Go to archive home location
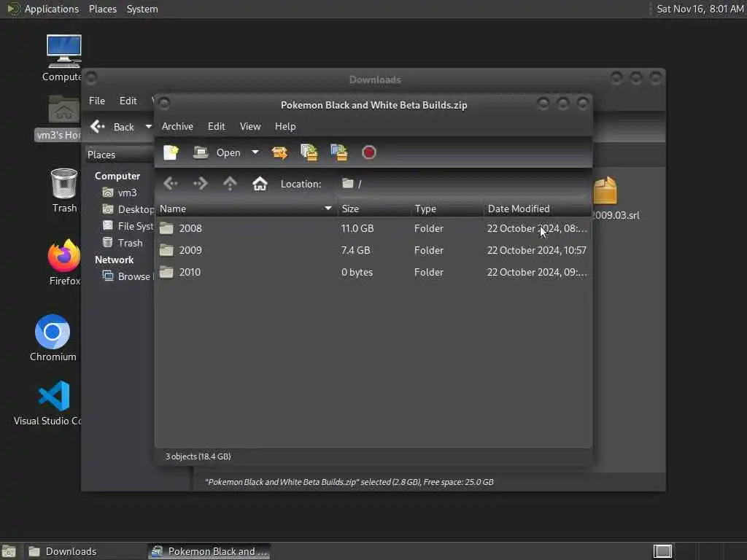 click(x=260, y=183)
